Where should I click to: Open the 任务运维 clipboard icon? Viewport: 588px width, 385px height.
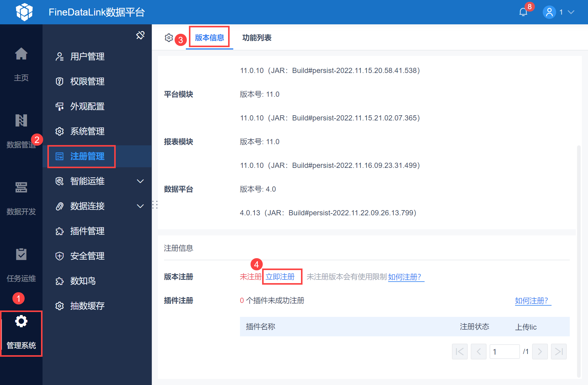21,254
